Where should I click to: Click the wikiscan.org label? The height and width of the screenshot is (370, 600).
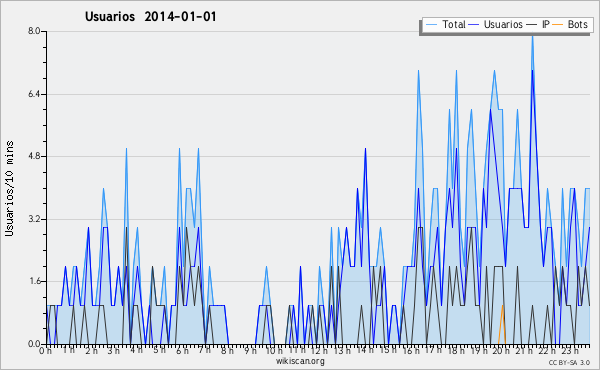pos(300,361)
